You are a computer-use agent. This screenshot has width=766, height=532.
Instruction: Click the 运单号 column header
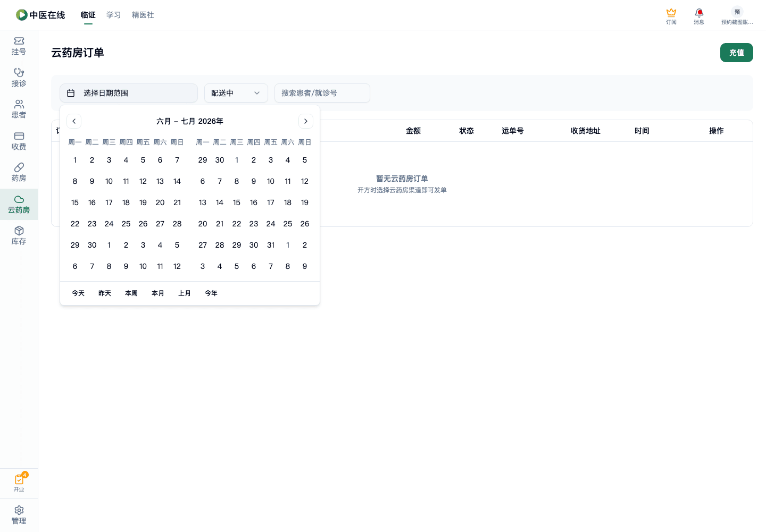[x=513, y=131]
